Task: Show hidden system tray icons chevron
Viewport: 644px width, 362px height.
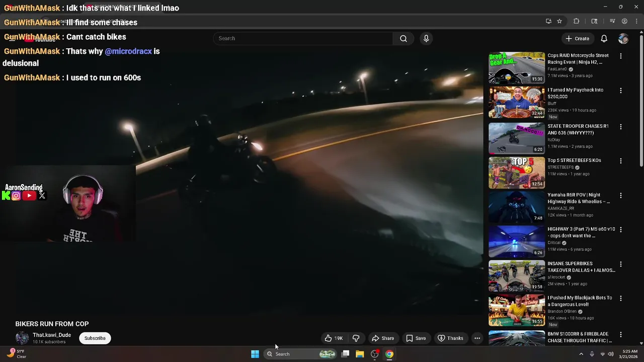Action: [x=581, y=354]
